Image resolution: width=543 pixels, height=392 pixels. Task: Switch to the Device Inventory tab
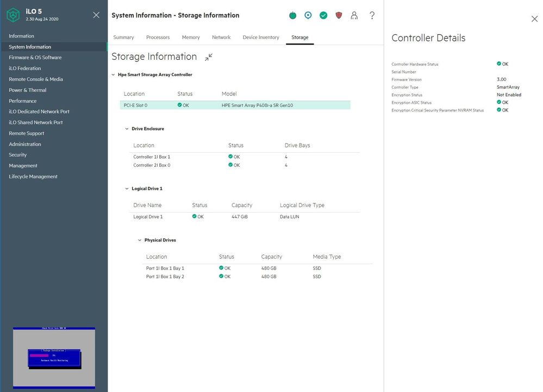(x=261, y=38)
